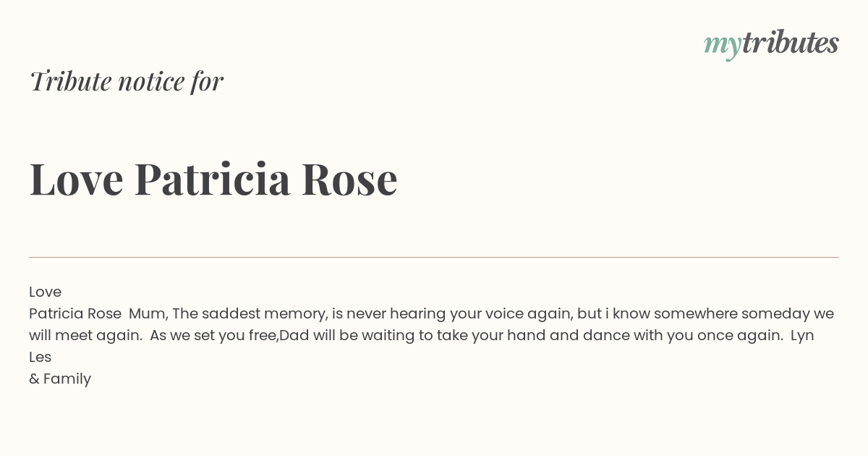Click the mytributes logo
Image resolution: width=868 pixels, height=456 pixels.
tap(771, 43)
